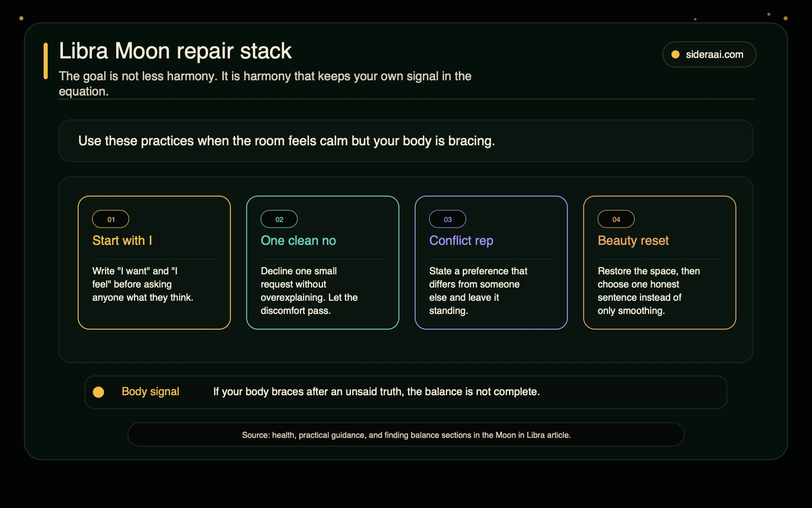Click the "Start with I" card title

pos(122,240)
